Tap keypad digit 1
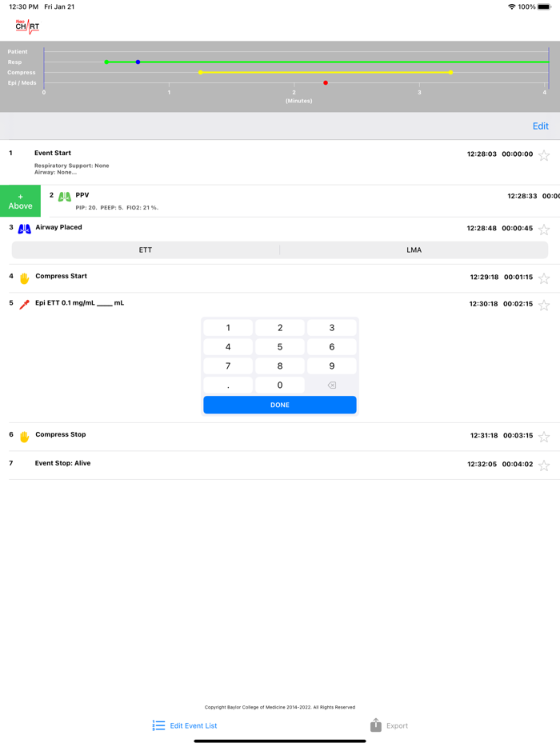 pos(228,328)
